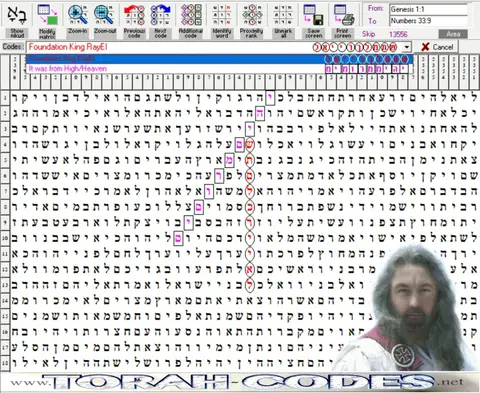Run the Proximity rank tool
The width and height of the screenshot is (480, 393).
point(252,20)
